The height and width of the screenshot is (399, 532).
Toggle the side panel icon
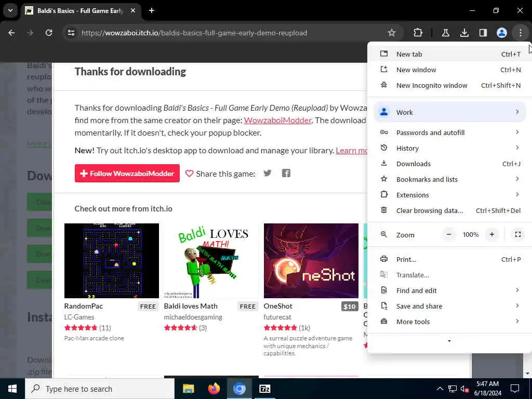tap(483, 33)
